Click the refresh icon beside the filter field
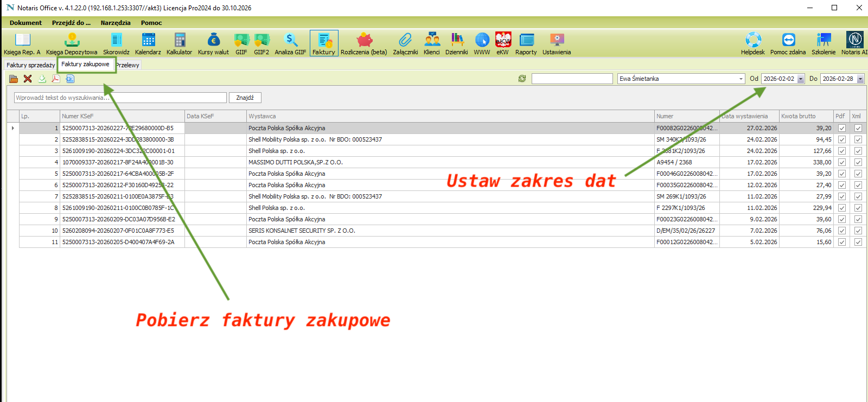Image resolution: width=868 pixels, height=402 pixels. point(522,79)
